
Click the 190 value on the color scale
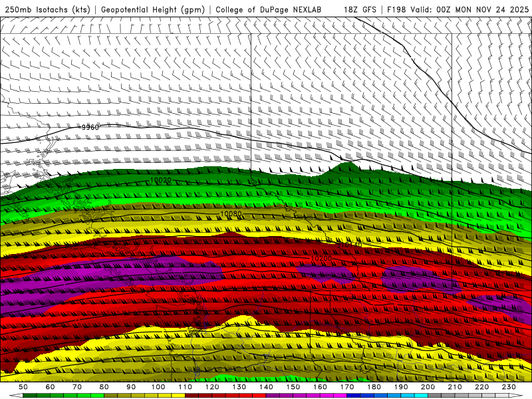coord(401,387)
